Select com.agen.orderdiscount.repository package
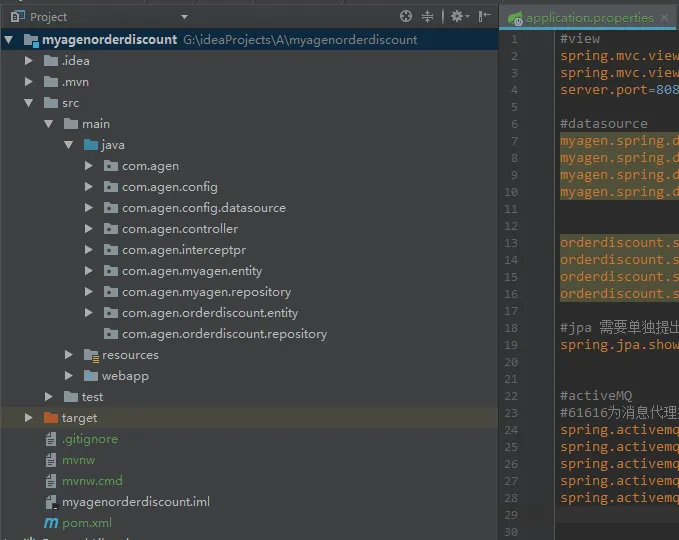 pyautogui.click(x=224, y=334)
